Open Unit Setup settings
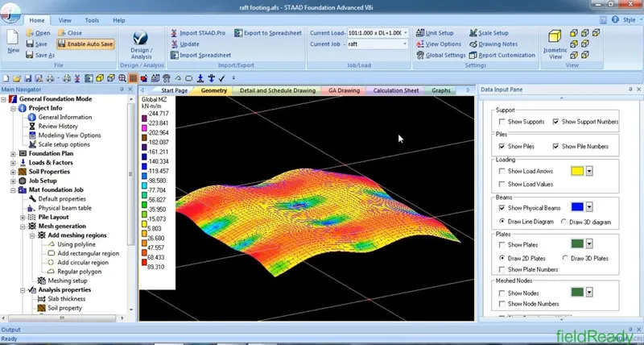The width and height of the screenshot is (644, 345). click(435, 33)
